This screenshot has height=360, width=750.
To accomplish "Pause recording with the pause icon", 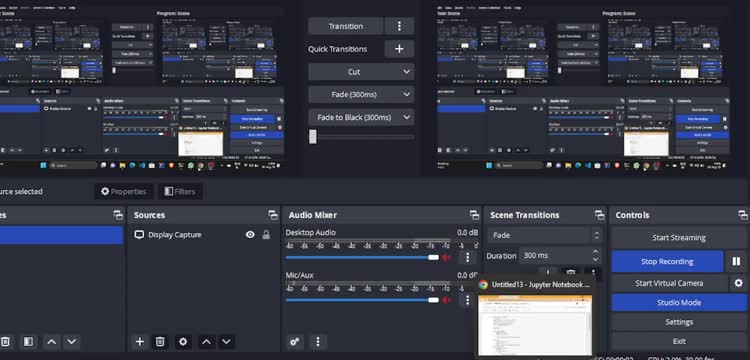I will pos(736,262).
